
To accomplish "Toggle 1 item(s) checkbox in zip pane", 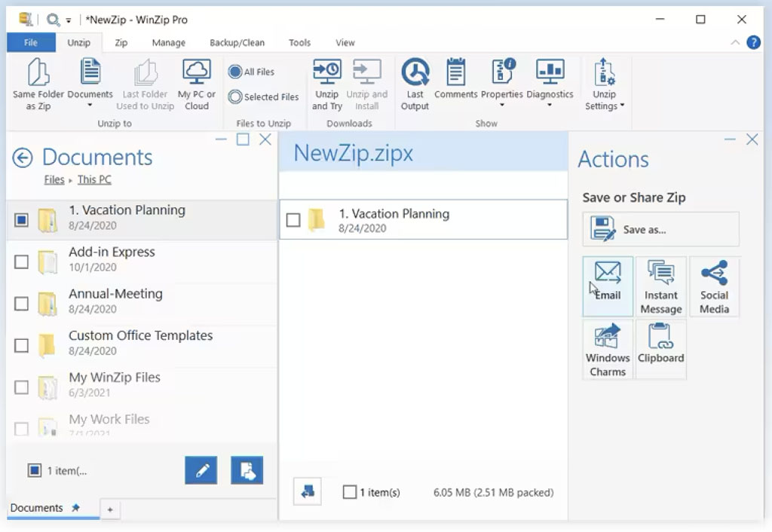I will (x=349, y=491).
